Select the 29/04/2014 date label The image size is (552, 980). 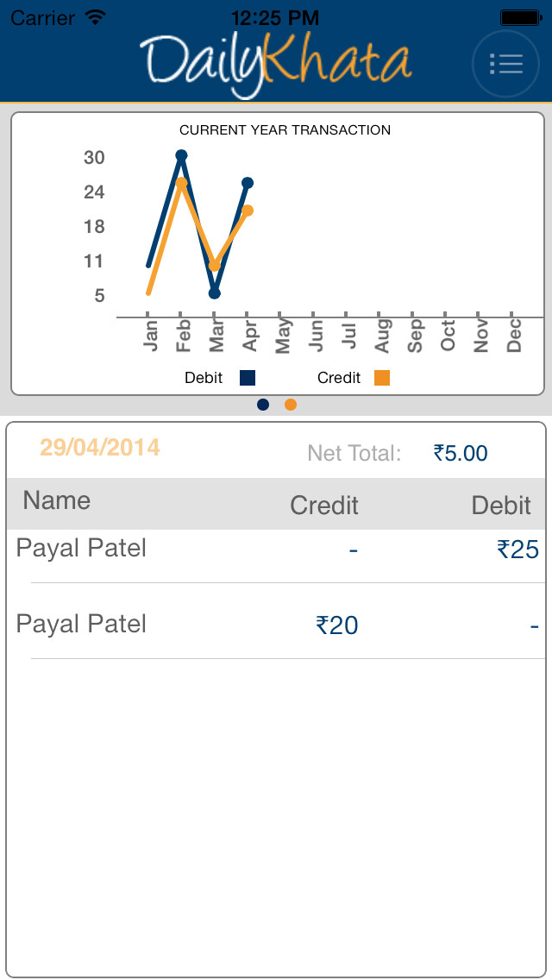tap(100, 448)
